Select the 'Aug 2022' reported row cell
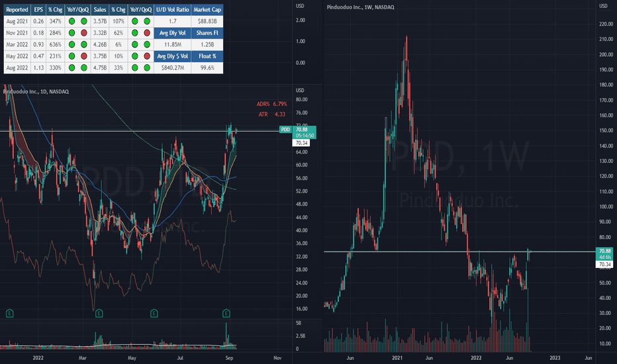Screen dimensions: 617x364 click(17, 68)
